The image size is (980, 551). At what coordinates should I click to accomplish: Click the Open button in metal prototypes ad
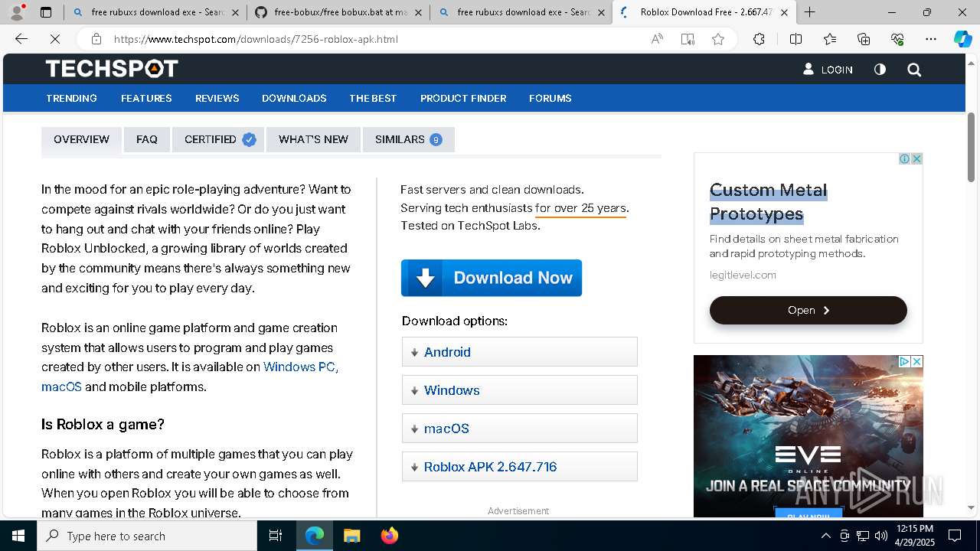point(808,310)
